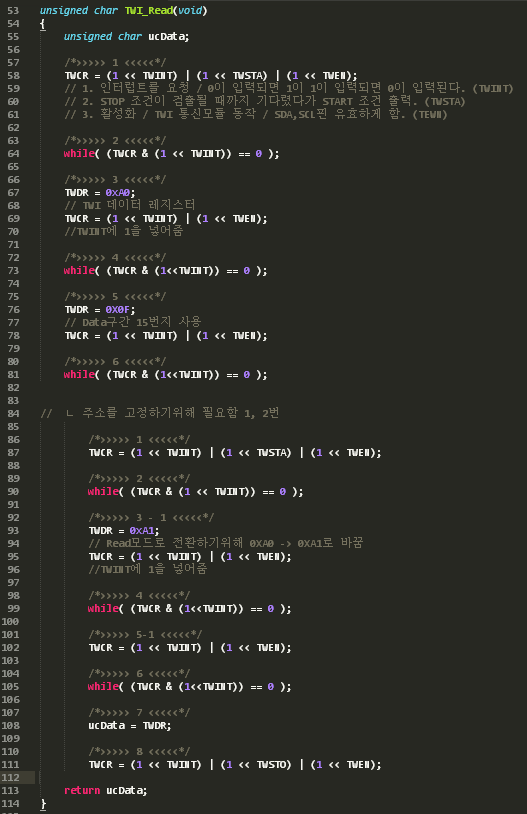
Task: Click the TWI_Read function name
Action: (149, 11)
